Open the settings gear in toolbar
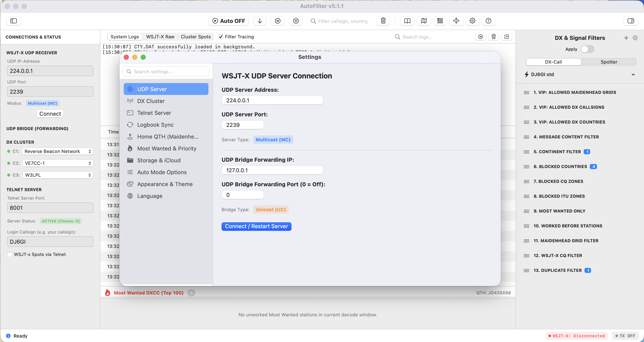This screenshot has height=342, width=644. [x=472, y=21]
